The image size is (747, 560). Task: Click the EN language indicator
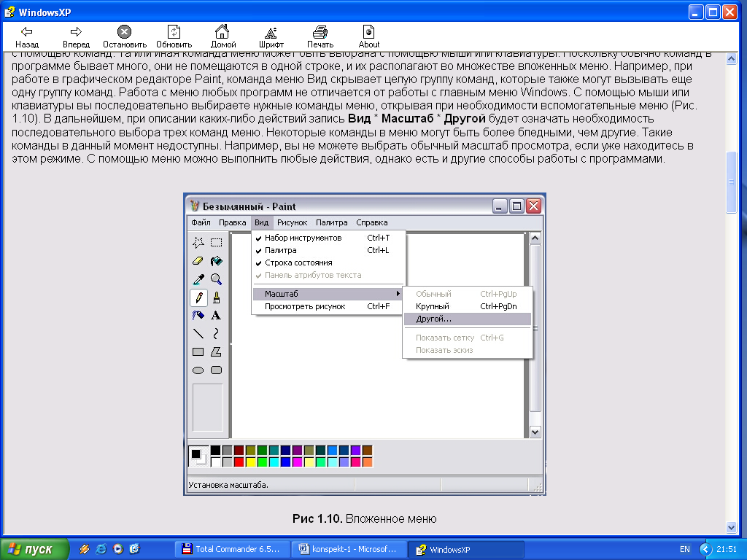pyautogui.click(x=684, y=549)
